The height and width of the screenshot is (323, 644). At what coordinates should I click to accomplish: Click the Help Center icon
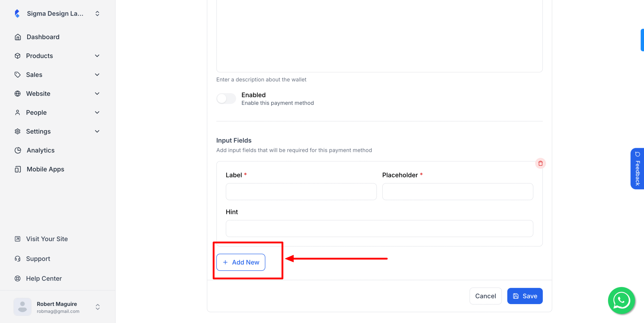[x=18, y=278]
